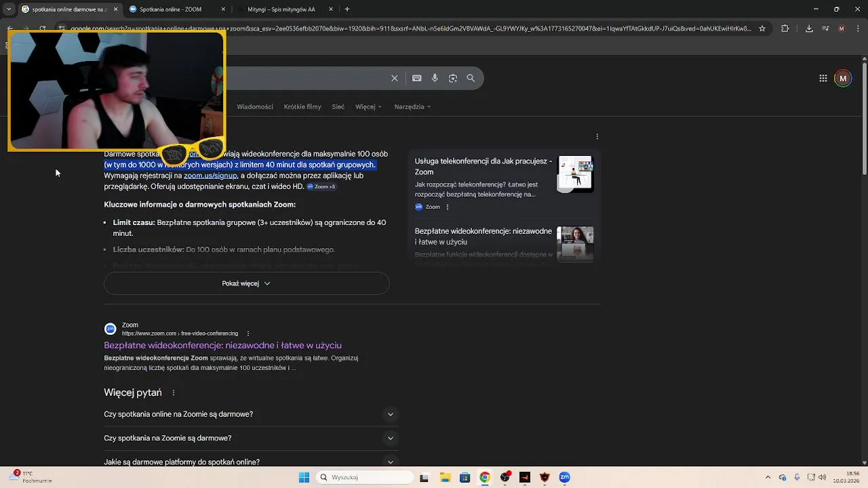Close the Mityngi – Spis mityngów AA tab
This screenshot has height=488, width=868.
point(331,9)
